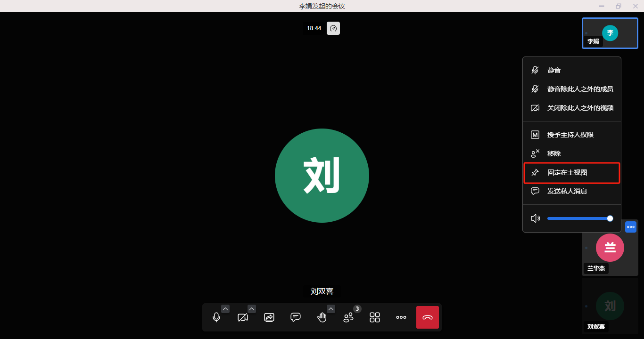Click the share screen icon
644x339 pixels.
pyautogui.click(x=269, y=317)
